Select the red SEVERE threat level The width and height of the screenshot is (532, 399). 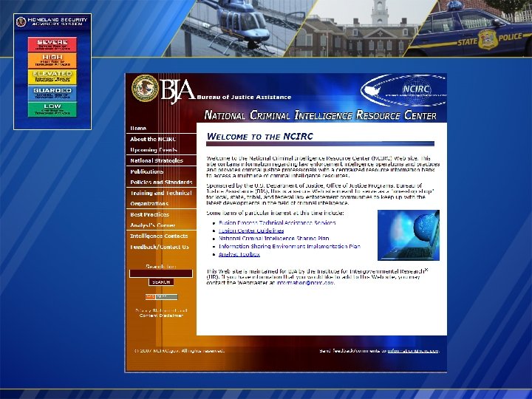[x=52, y=44]
